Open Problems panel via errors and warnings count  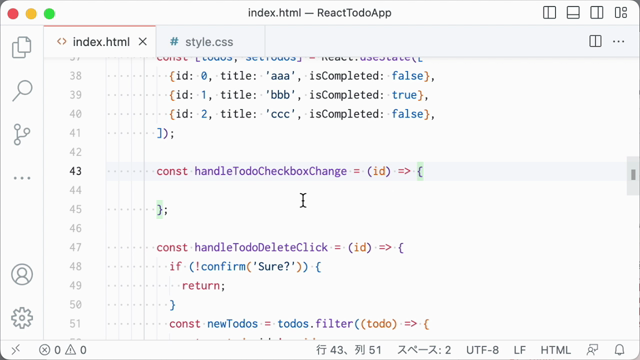click(62, 350)
